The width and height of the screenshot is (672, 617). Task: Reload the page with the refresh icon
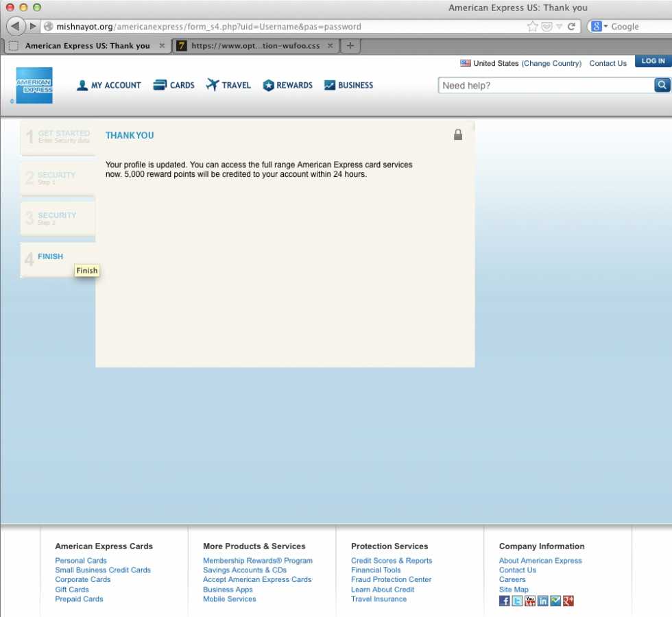coord(571,27)
